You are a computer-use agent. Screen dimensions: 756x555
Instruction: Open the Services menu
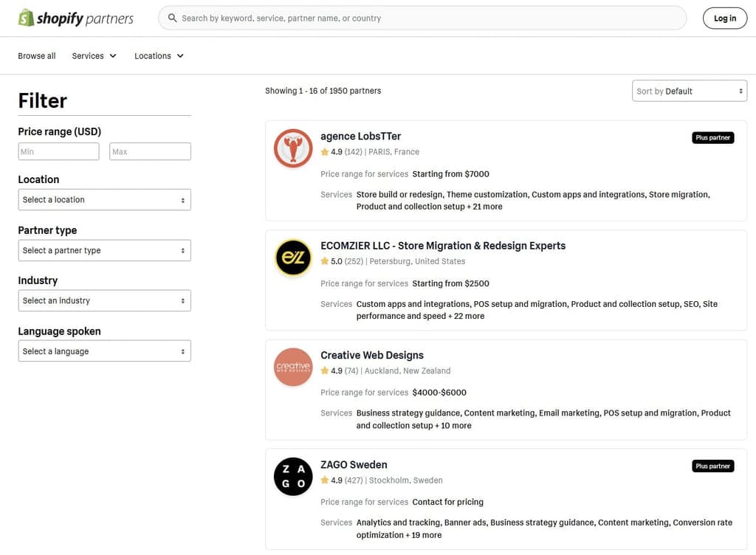click(x=94, y=56)
